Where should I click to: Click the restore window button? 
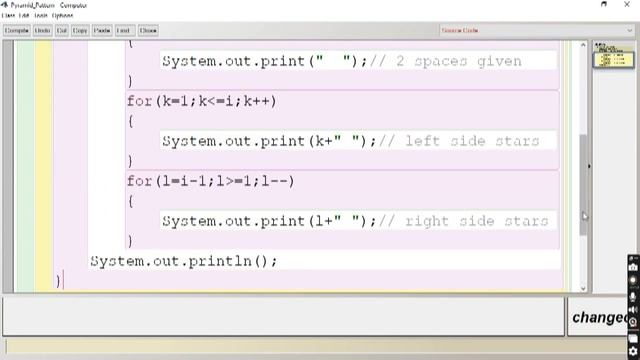click(x=604, y=4)
